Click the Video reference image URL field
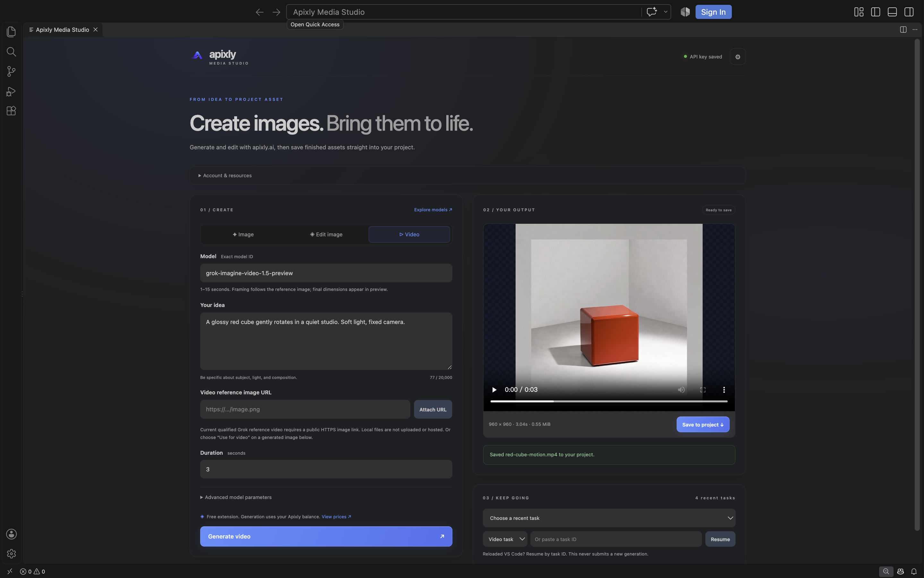Screen dimensions: 924x578 coord(305,409)
